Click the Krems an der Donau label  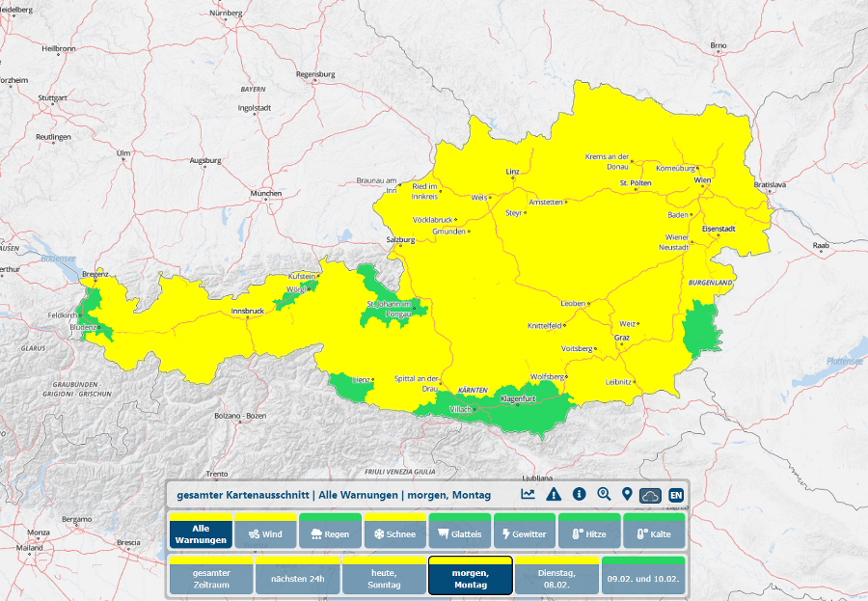(x=608, y=162)
